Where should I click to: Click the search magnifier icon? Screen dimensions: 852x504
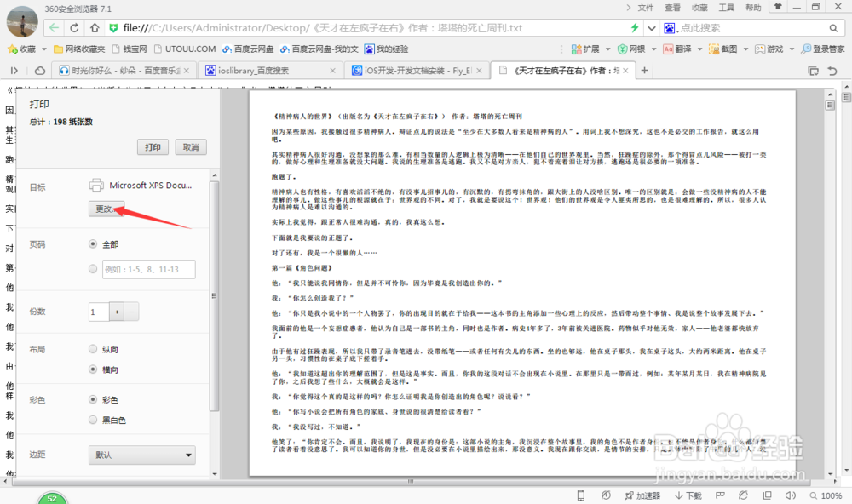click(833, 28)
